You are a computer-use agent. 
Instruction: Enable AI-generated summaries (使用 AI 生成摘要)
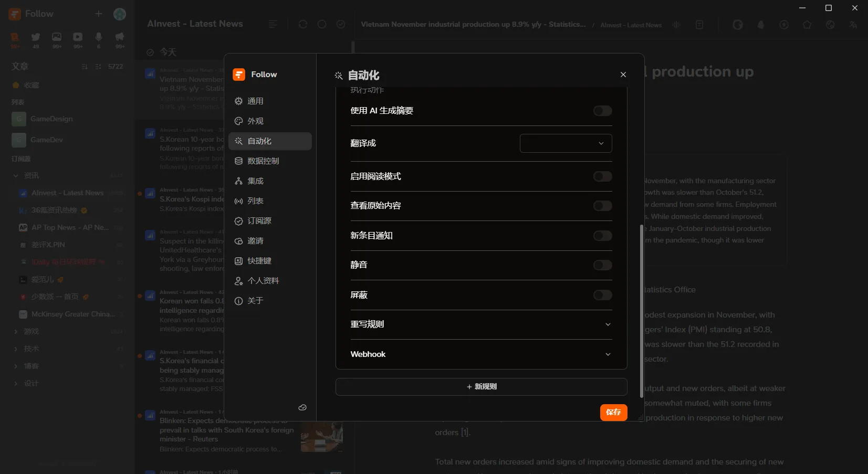602,111
